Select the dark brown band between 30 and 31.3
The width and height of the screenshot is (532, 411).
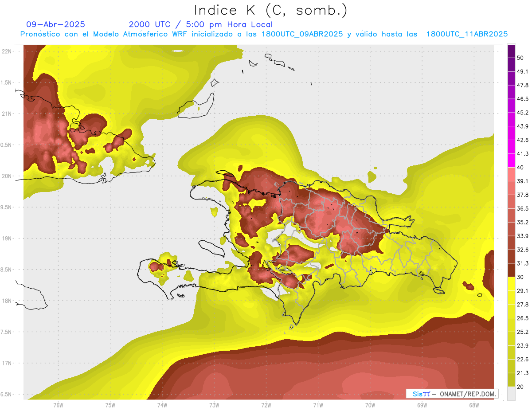(511, 270)
